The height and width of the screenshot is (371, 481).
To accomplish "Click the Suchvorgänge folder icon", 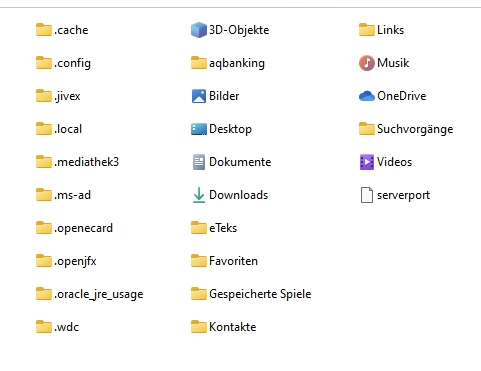I will tap(367, 129).
